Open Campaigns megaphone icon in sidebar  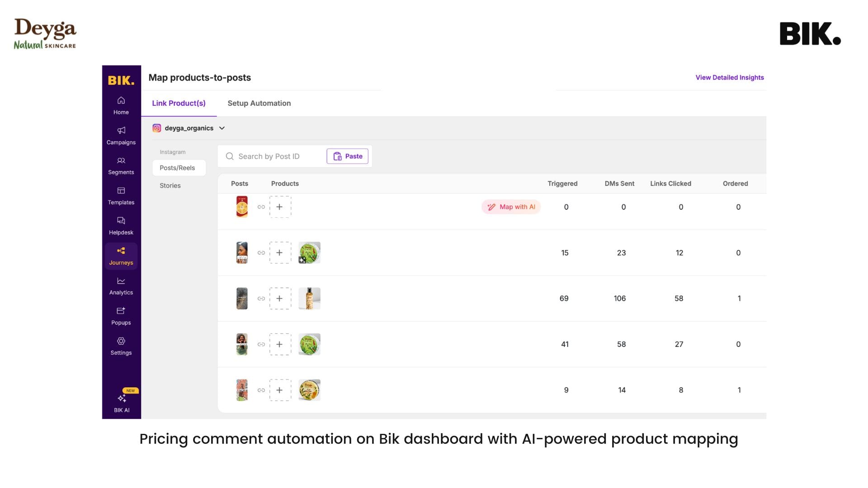tap(121, 131)
